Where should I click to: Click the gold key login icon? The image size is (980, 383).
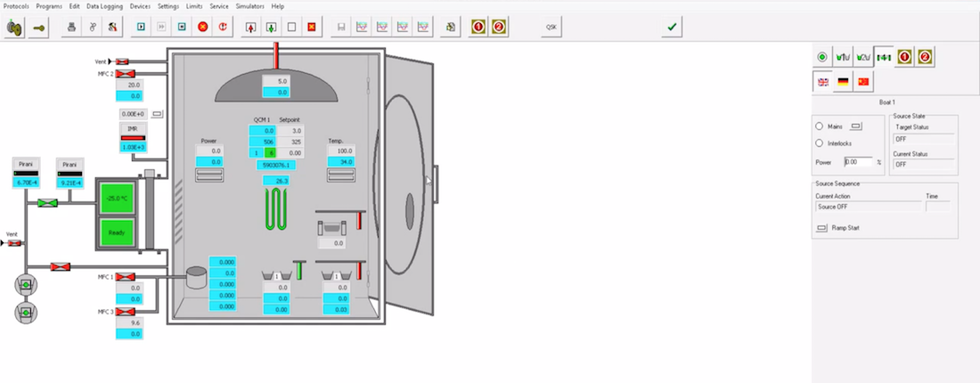[40, 27]
